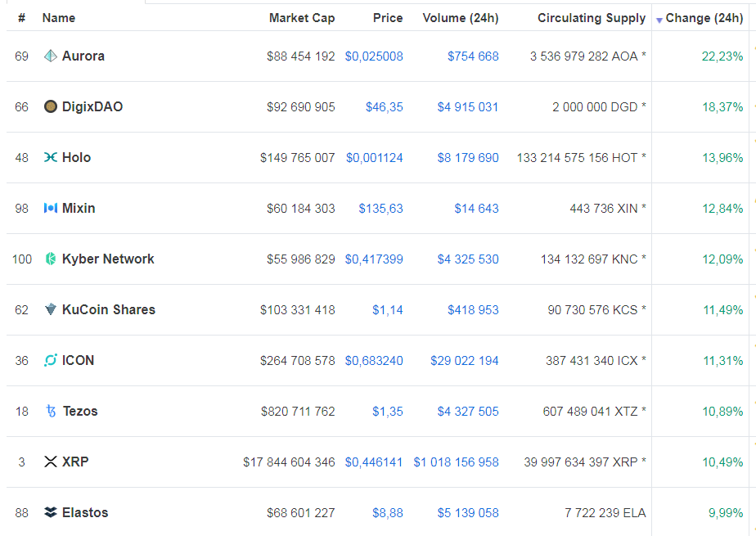
Task: Open the DigixDAO coin page
Action: (92, 106)
